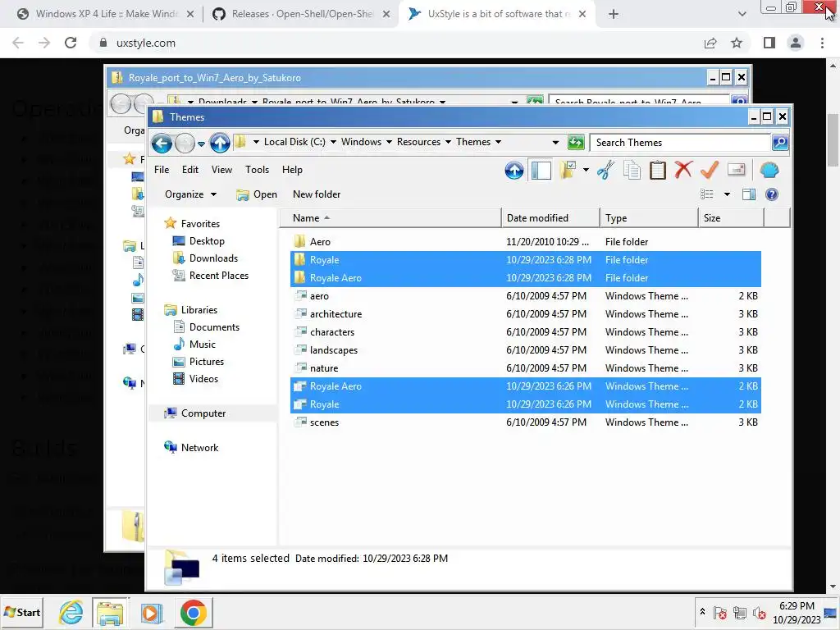This screenshot has width=840, height=630.
Task: Expand Themes breadcrumb dropdown arrow
Action: coord(498,142)
